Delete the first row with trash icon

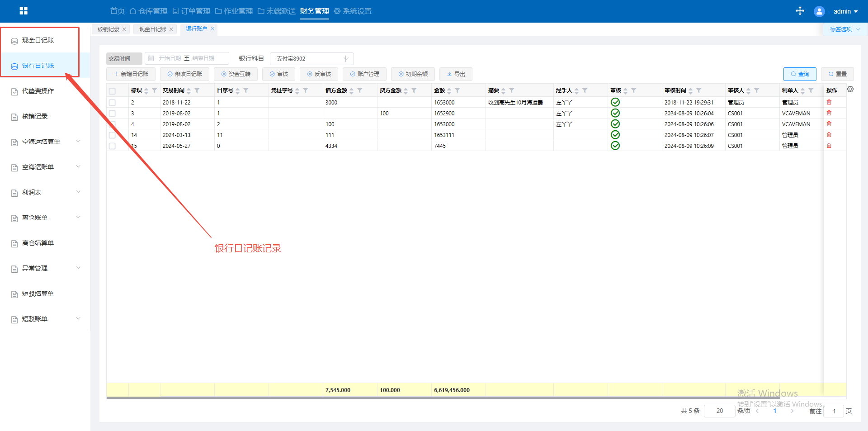829,102
